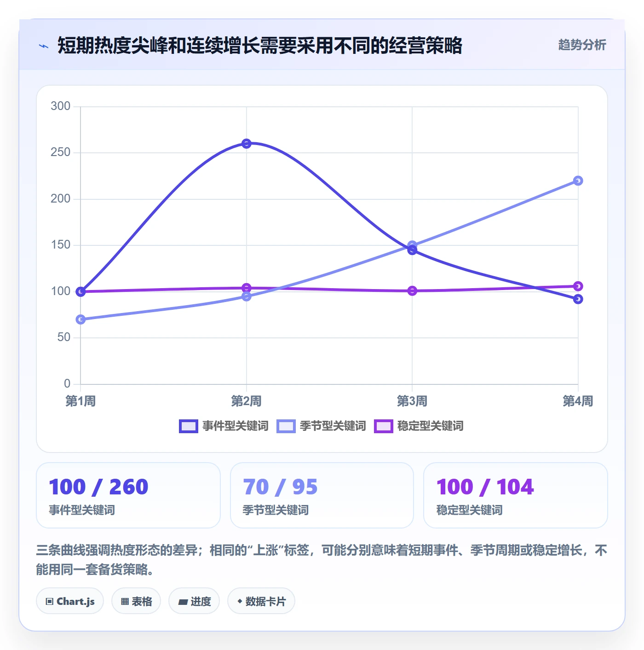Viewport: 644px width, 650px height.
Task: Click the 季节型 data point at 第4周
Action: tap(578, 181)
